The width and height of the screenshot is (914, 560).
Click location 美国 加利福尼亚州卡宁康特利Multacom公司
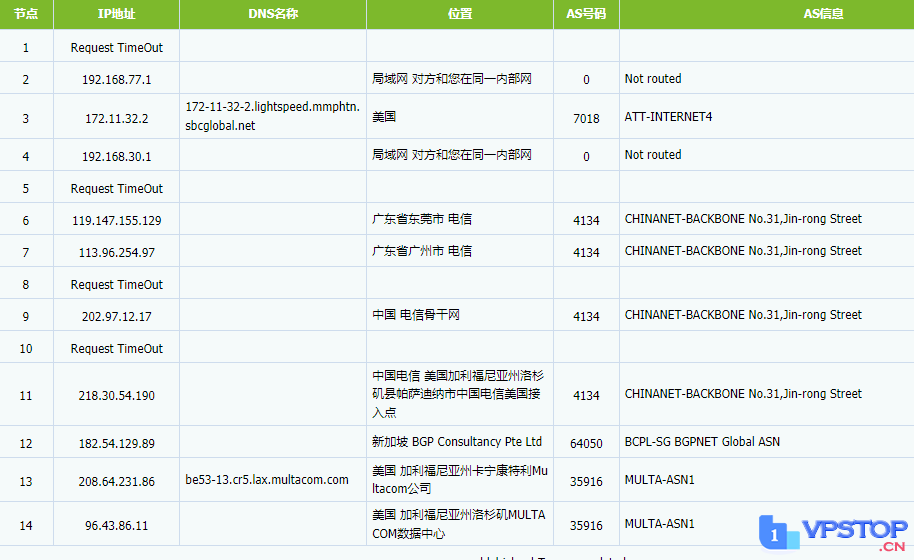click(x=460, y=480)
